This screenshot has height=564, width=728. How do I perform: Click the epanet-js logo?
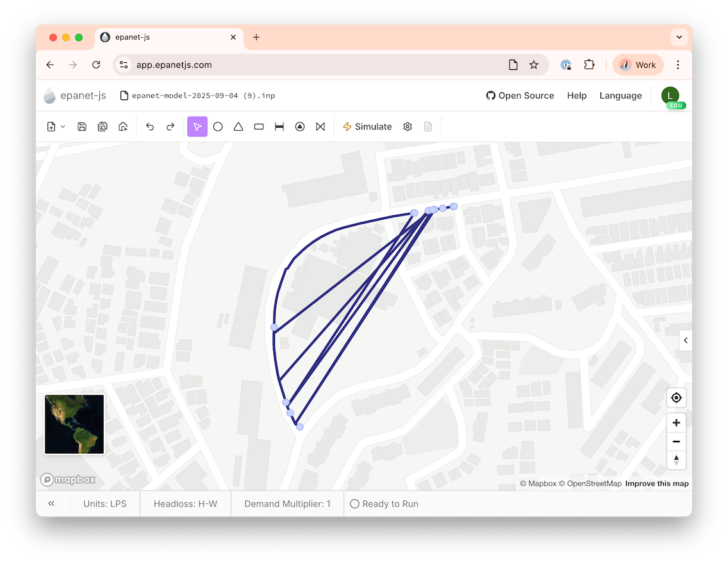(75, 95)
